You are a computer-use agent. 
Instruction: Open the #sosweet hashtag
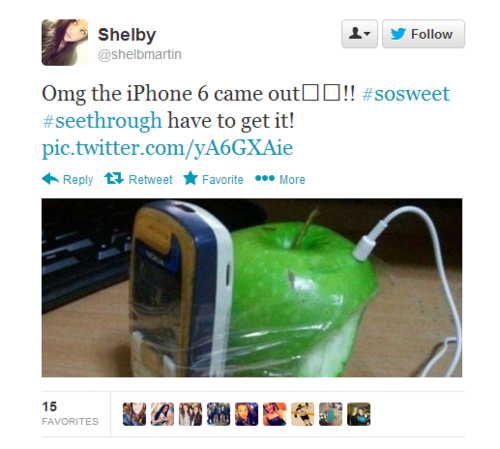406,94
